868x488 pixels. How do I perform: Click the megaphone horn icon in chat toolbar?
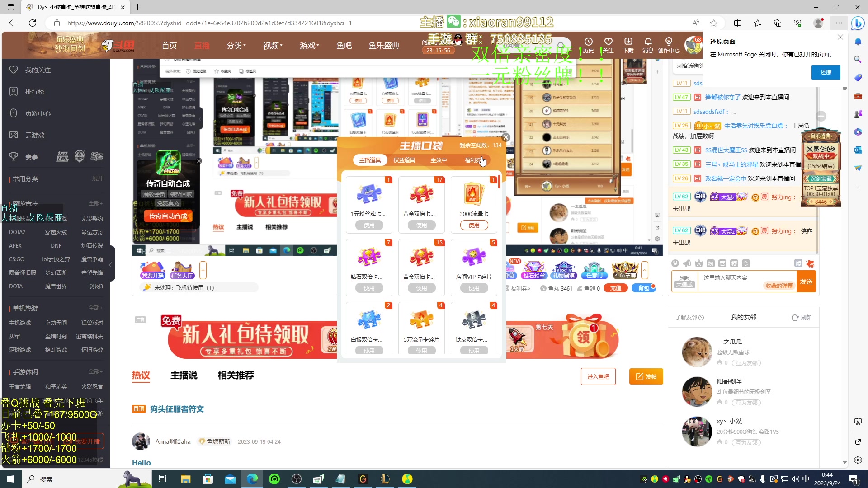click(687, 263)
